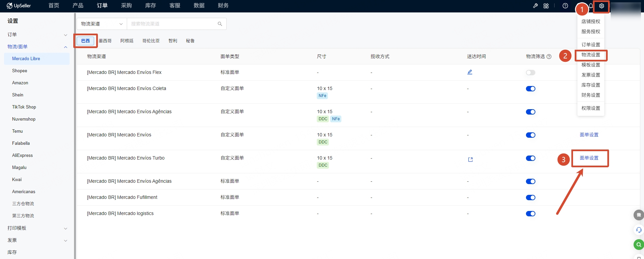Open 首页 in the top navigation
The height and width of the screenshot is (259, 644).
[x=54, y=6]
